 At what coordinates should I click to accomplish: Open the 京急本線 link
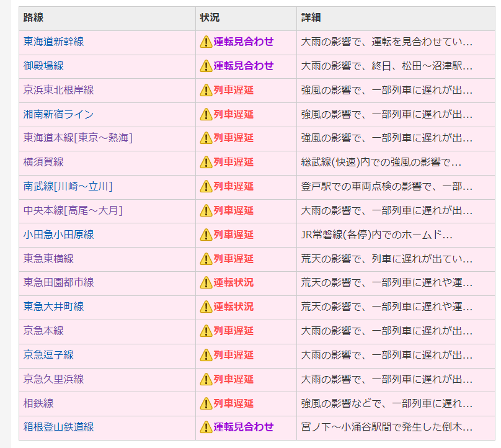[43, 331]
